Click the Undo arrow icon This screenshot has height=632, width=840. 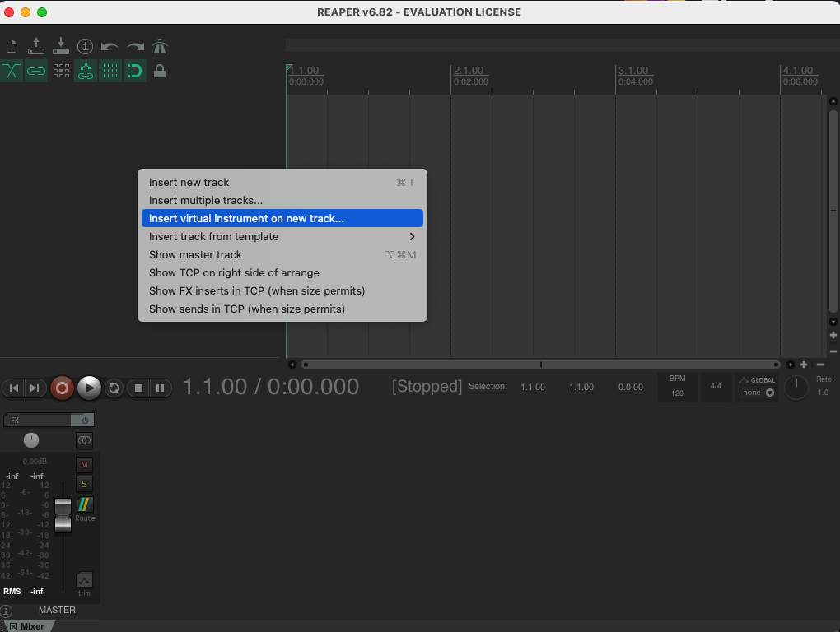pyautogui.click(x=110, y=47)
